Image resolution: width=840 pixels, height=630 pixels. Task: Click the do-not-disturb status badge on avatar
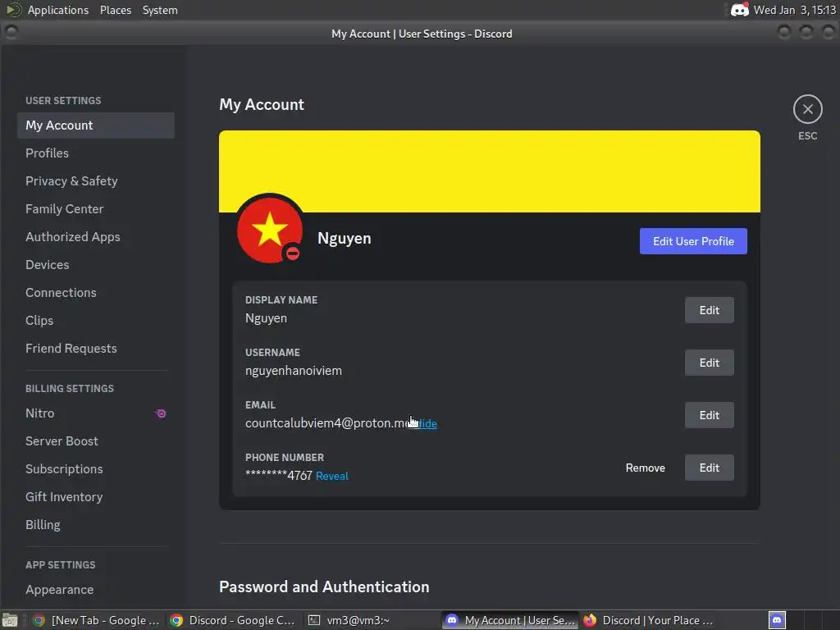[293, 253]
